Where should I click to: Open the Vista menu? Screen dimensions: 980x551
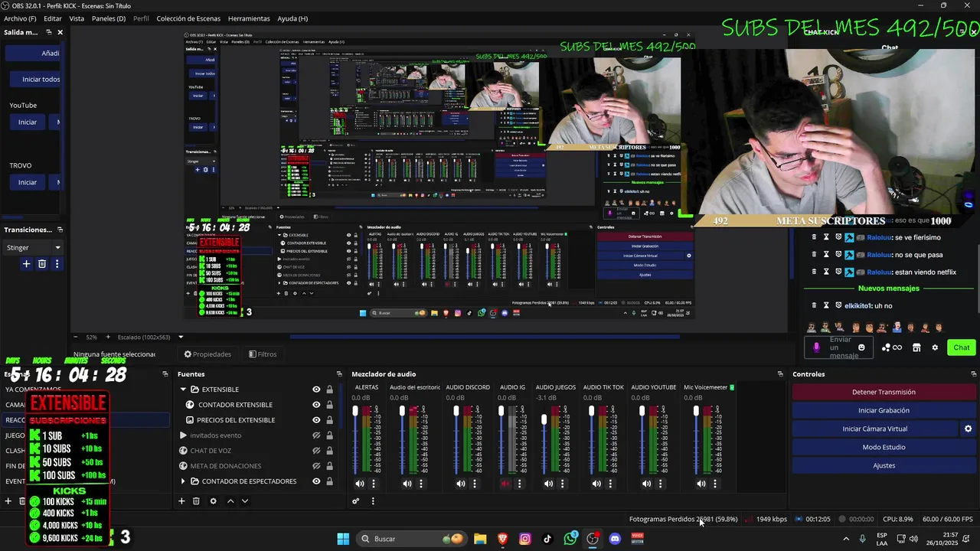click(x=77, y=18)
